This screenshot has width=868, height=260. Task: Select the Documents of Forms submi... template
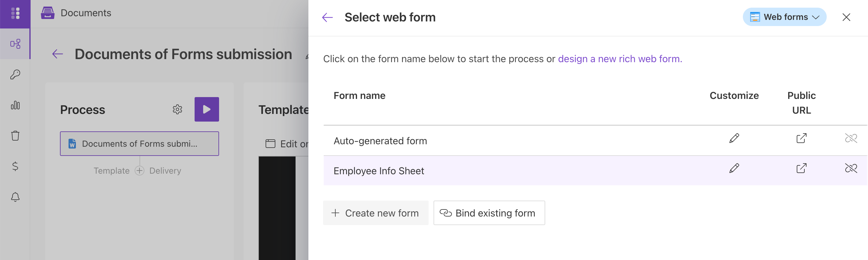pos(140,144)
